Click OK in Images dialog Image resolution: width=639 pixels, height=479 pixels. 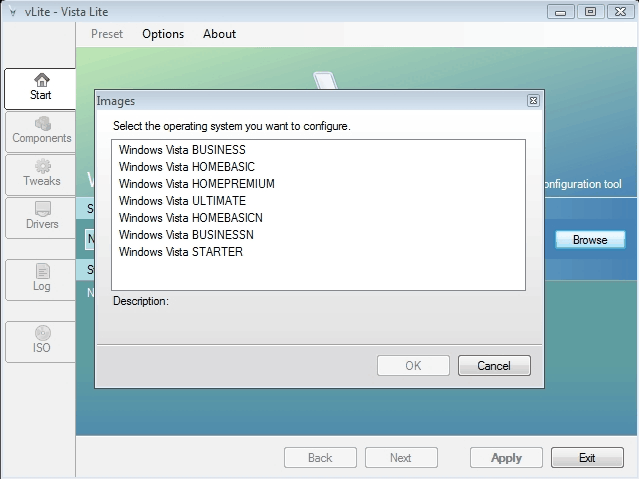(x=413, y=365)
